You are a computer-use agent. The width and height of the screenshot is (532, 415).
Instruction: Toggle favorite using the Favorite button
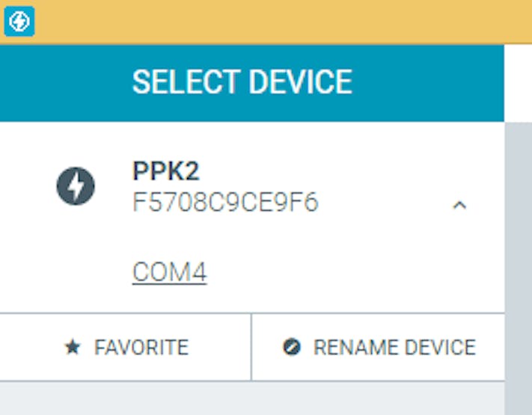click(x=125, y=348)
